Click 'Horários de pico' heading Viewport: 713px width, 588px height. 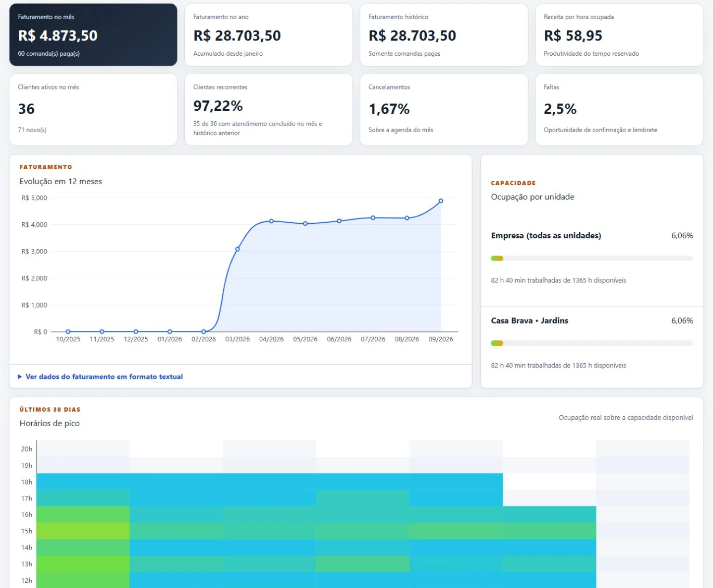[x=49, y=424]
